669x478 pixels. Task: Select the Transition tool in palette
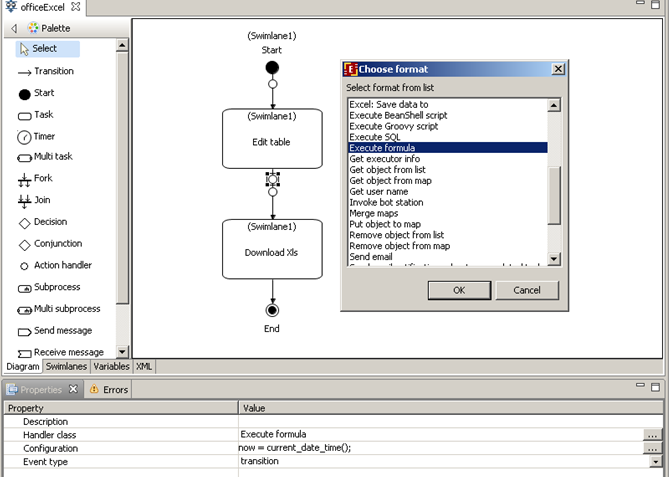coord(52,71)
